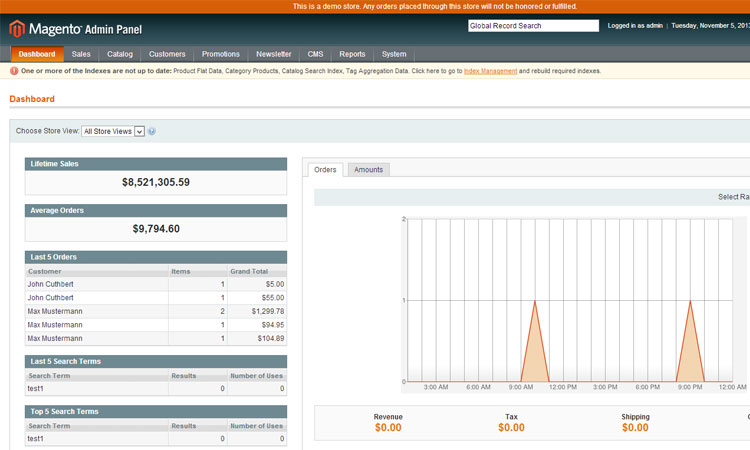Click the red index warning icon

[x=14, y=71]
